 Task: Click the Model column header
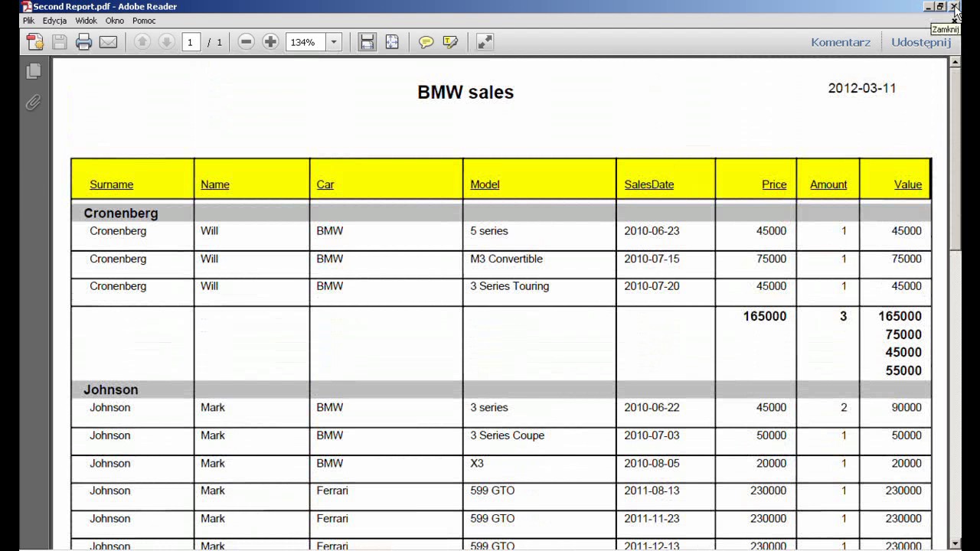485,184
